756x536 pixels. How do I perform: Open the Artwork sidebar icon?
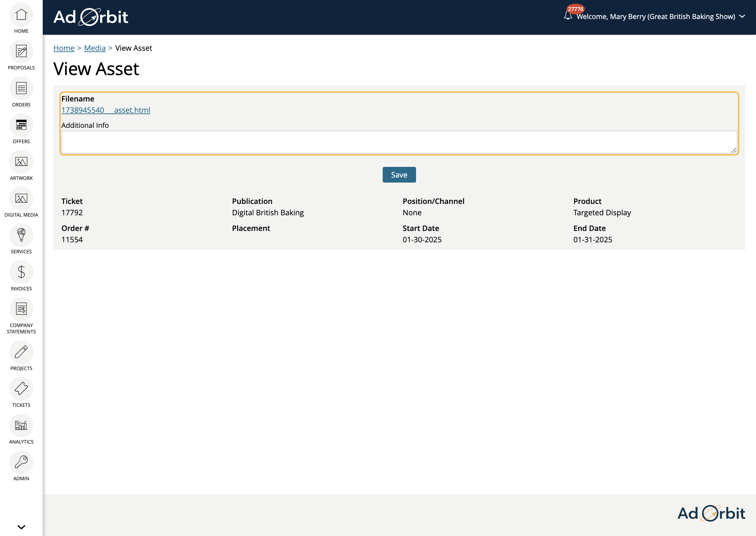[21, 162]
